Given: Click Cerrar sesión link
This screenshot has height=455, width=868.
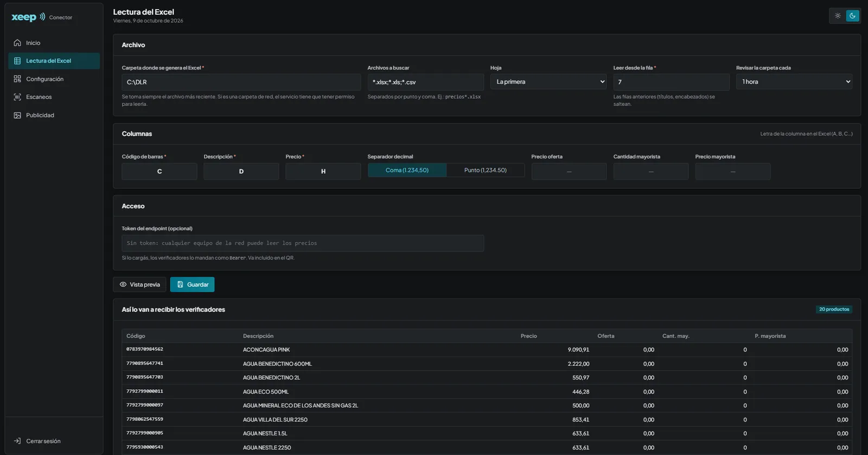Looking at the screenshot, I should coord(43,441).
